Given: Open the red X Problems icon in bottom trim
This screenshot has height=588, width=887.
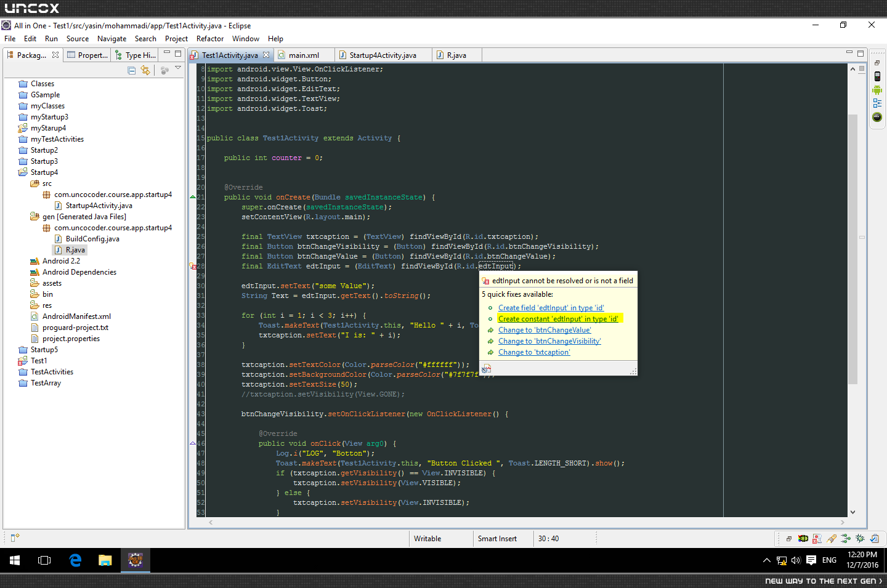Looking at the screenshot, I should pyautogui.click(x=817, y=539).
